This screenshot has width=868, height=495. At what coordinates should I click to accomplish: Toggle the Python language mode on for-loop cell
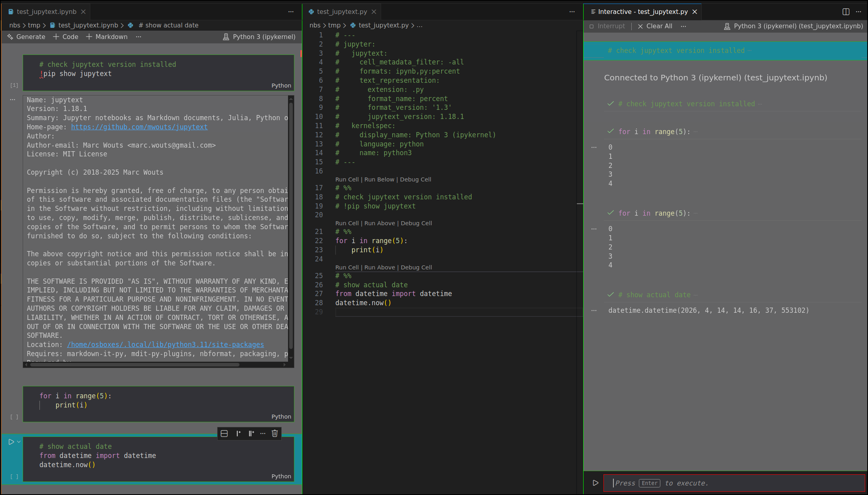point(281,416)
